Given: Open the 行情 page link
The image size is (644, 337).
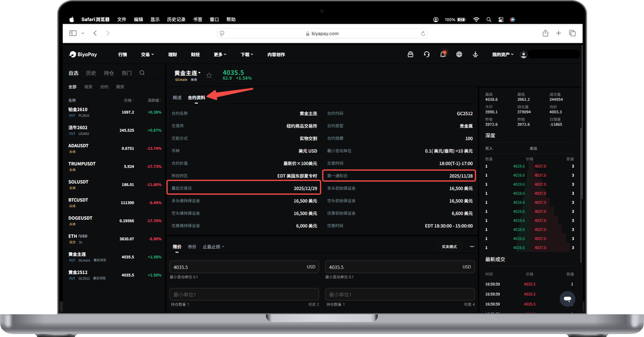Looking at the screenshot, I should click(123, 54).
